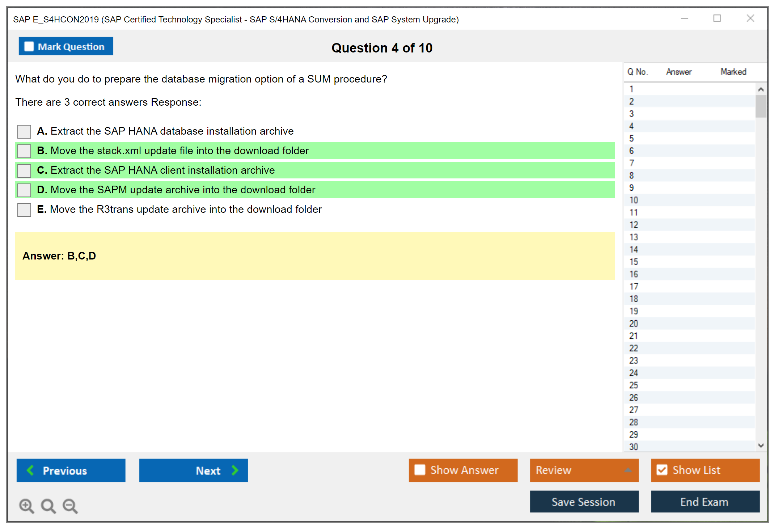Enable the Show Answer checkbox button
This screenshot has width=778, height=532.
coord(420,470)
